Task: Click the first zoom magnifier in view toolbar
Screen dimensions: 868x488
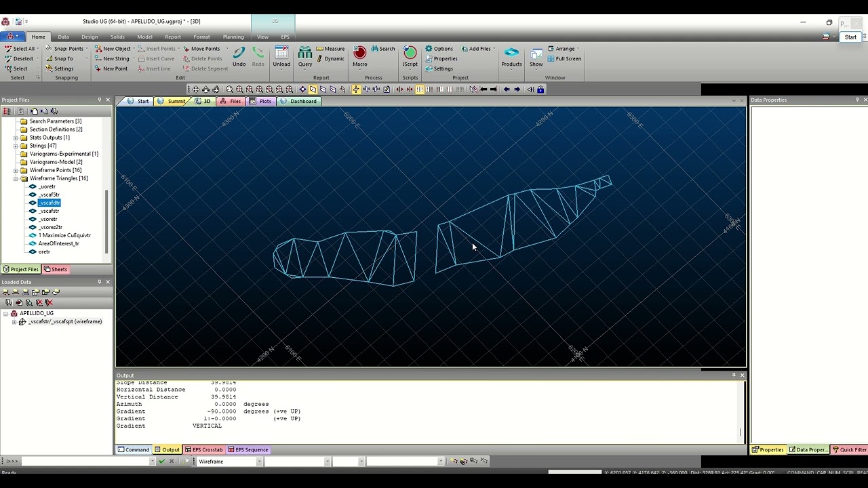Action: [x=229, y=89]
